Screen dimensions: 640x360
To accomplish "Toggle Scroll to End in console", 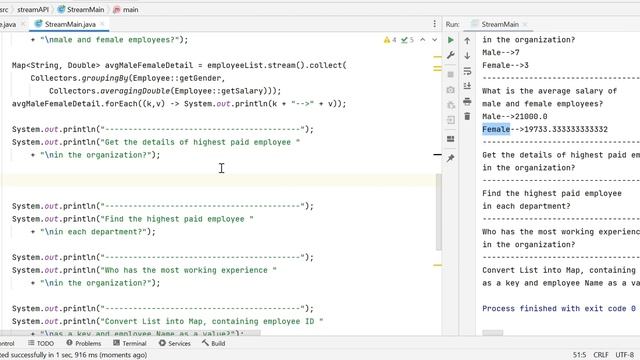I will pyautogui.click(x=467, y=86).
